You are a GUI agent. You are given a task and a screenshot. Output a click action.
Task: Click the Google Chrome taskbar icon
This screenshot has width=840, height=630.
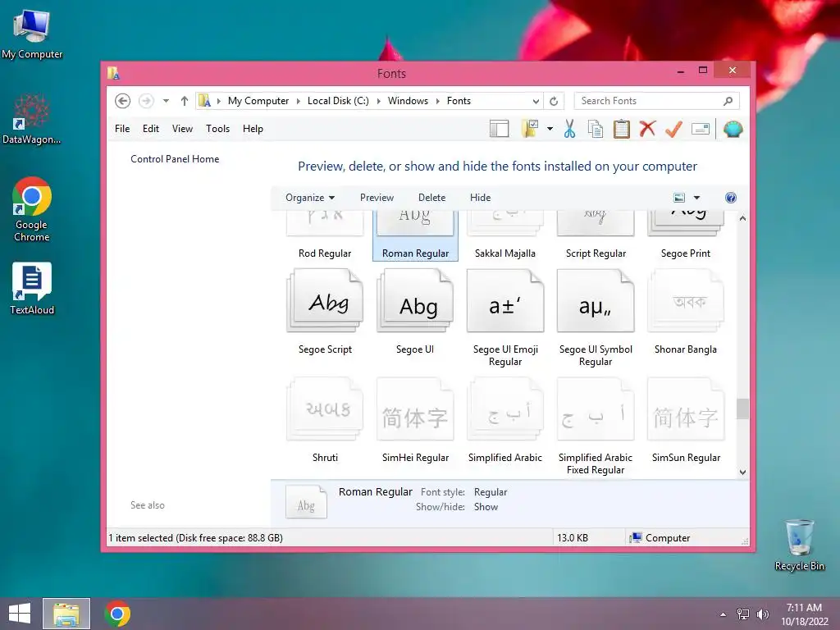(117, 614)
